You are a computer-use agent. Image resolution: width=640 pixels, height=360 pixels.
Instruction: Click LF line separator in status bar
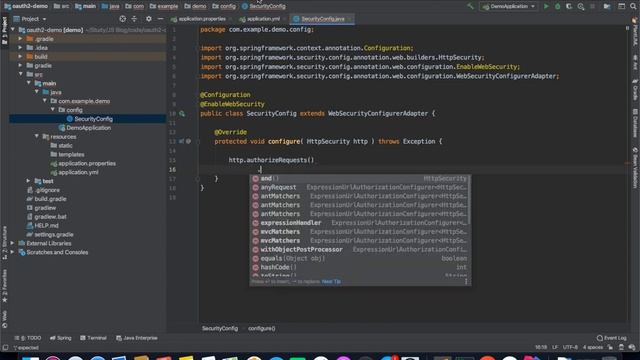pos(555,347)
